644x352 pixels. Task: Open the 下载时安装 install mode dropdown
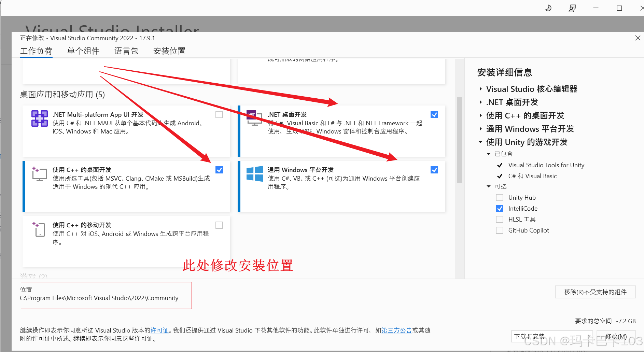point(552,336)
